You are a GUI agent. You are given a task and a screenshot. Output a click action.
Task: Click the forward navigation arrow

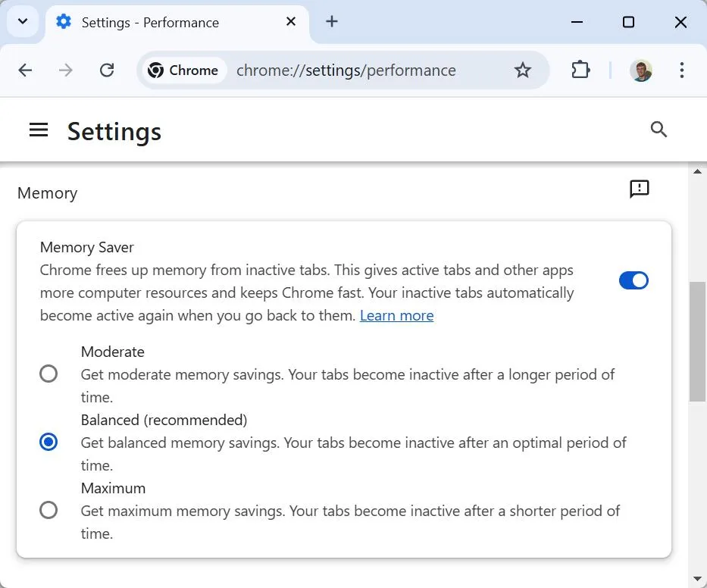pos(66,70)
